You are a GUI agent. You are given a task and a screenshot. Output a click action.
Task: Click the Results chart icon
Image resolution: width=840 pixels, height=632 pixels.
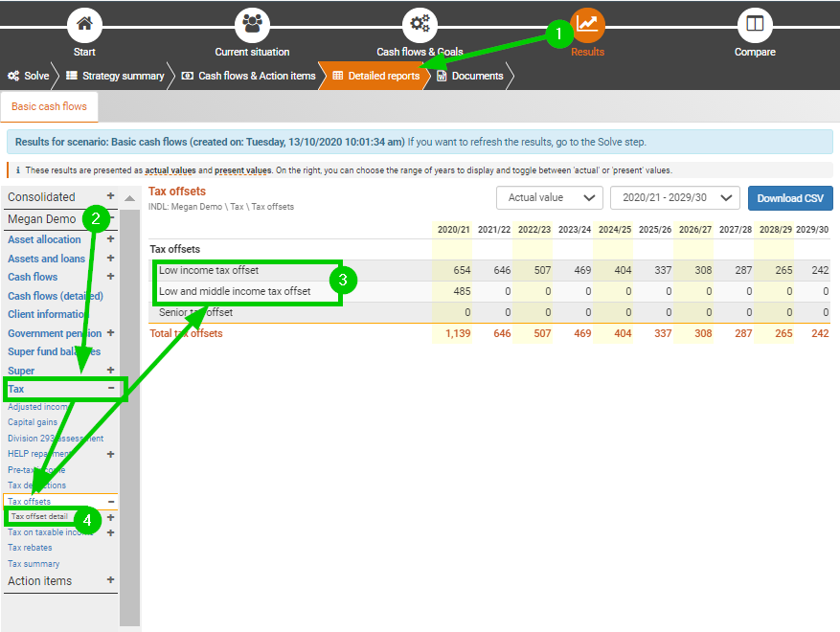[x=587, y=24]
